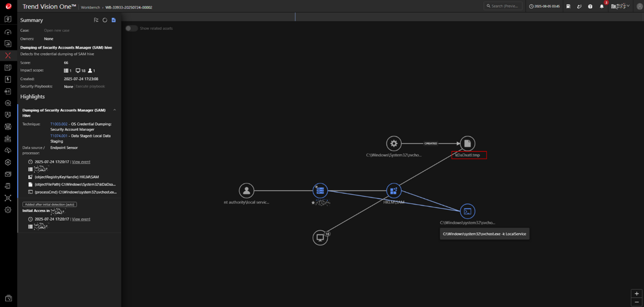Select the kDaDxatl.tmp file node

(x=467, y=143)
